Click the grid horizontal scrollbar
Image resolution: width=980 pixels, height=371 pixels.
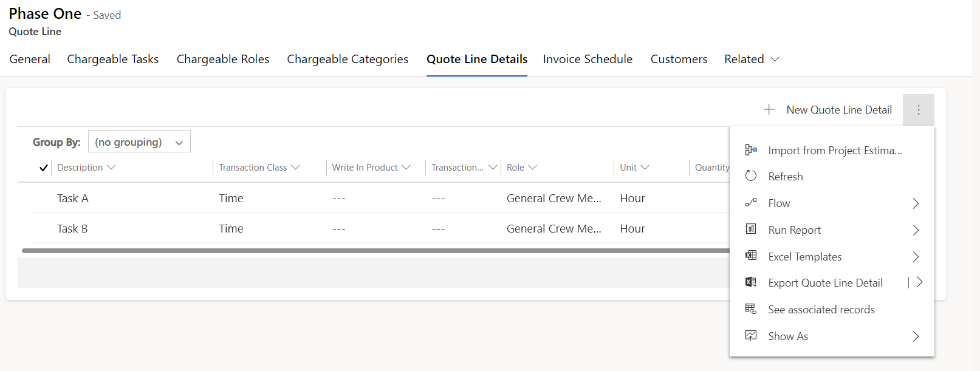pos(375,250)
